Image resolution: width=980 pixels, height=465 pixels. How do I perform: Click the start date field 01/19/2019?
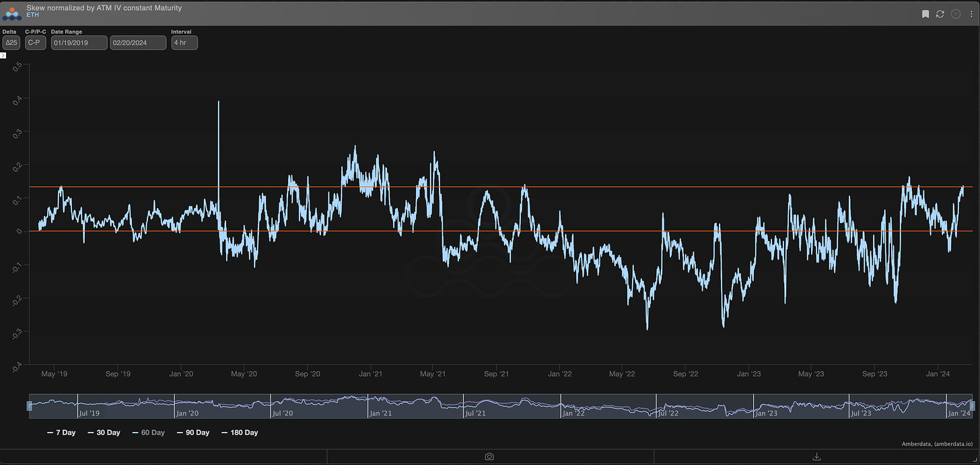[x=79, y=42]
